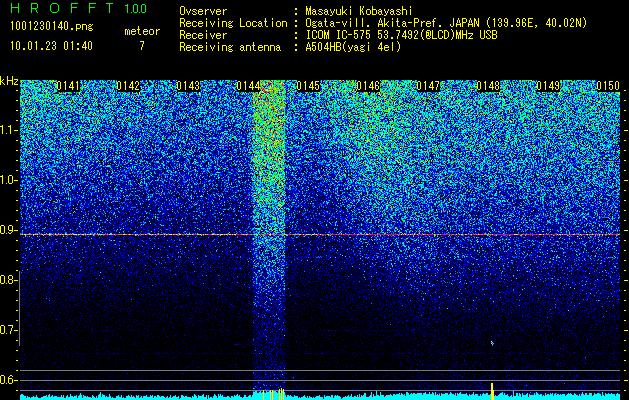Click the Receiving Location label
This screenshot has height=400, width=629.
(x=233, y=23)
